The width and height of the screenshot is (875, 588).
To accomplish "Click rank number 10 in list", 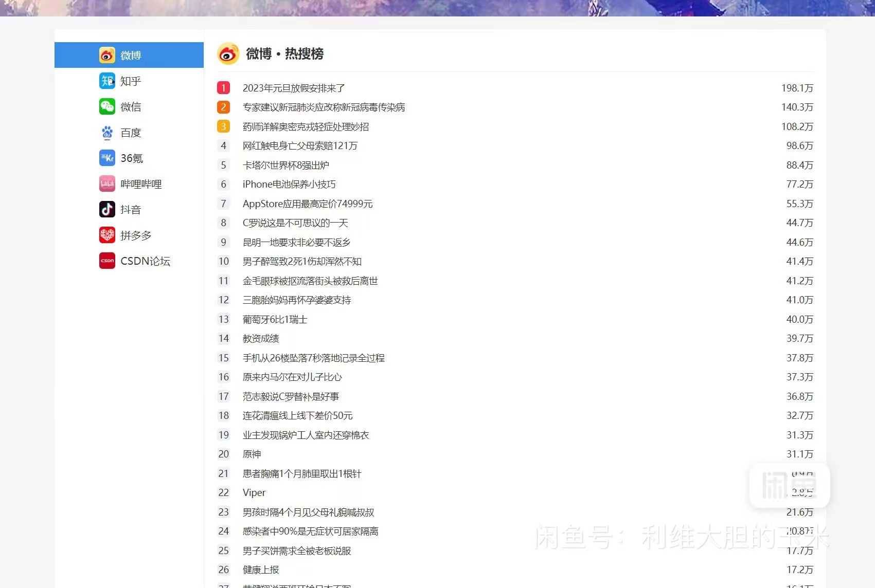I will (223, 261).
